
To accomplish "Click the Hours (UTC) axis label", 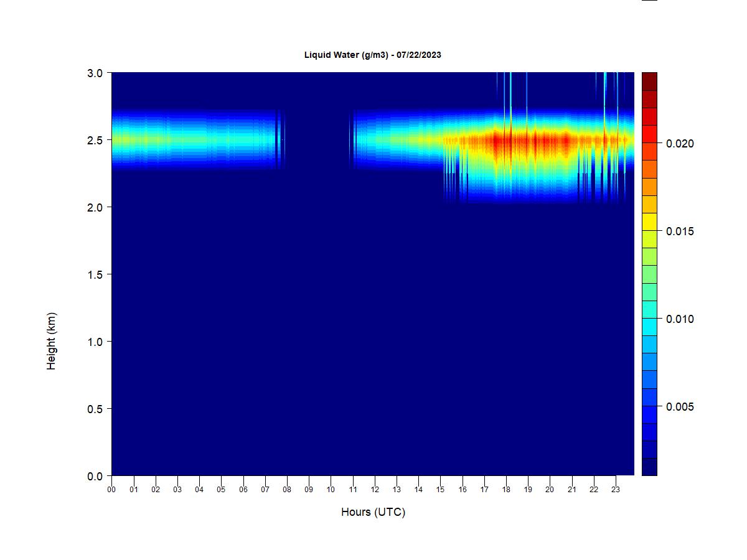I will pos(373,512).
